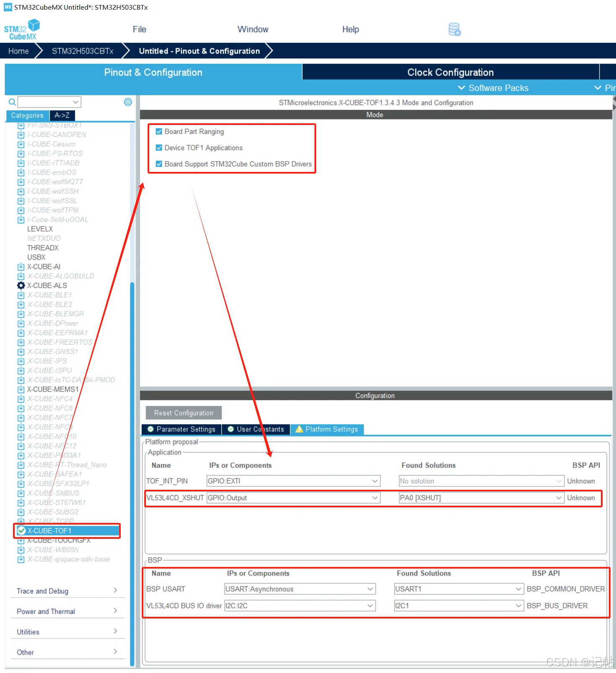Viewport: 616px width, 673px height.
Task: Open the User Constants tab
Action: pyautogui.click(x=256, y=429)
